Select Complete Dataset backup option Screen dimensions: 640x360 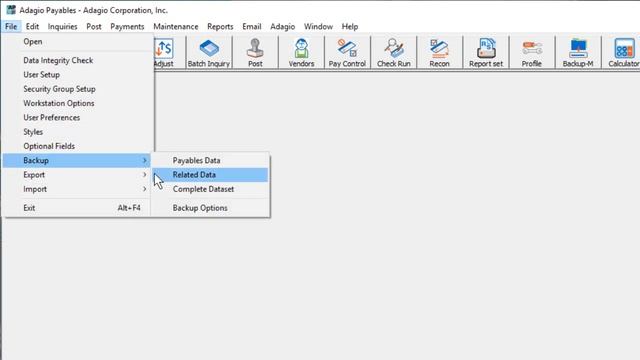[210, 189]
